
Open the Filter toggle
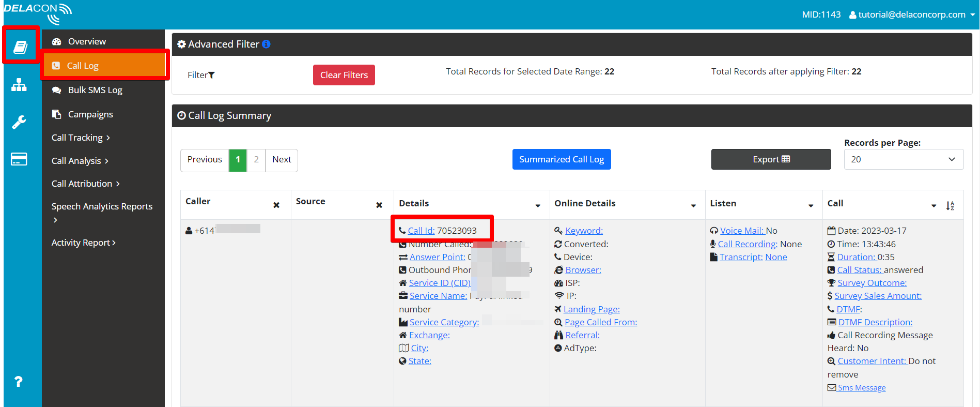point(201,75)
